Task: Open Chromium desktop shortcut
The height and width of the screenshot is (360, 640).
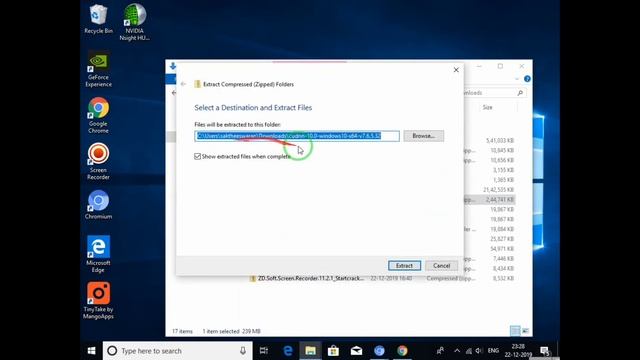Action: (x=98, y=205)
